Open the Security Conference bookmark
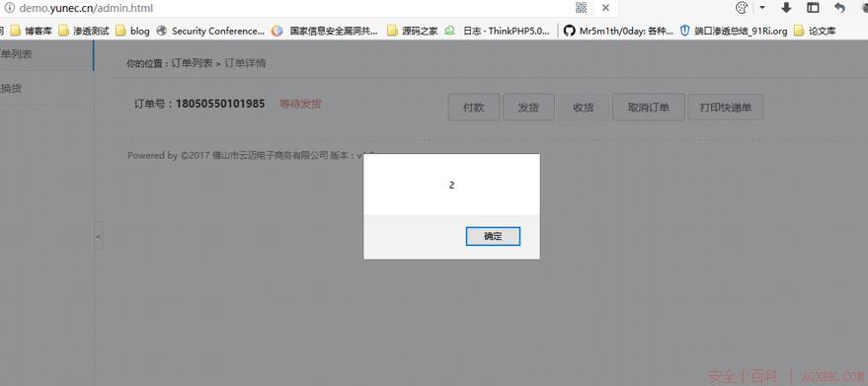The image size is (868, 386). pos(211,31)
